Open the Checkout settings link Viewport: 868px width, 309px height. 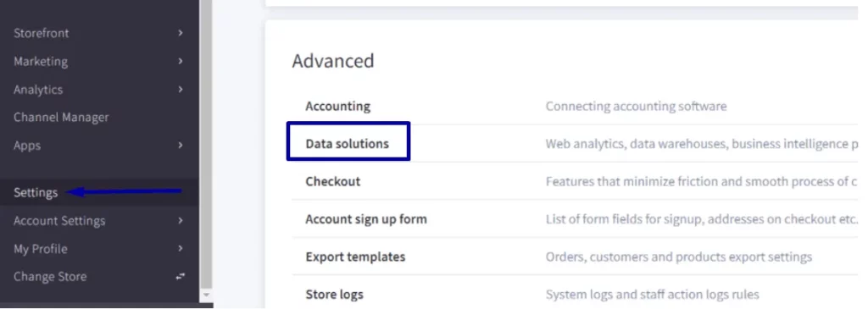332,181
